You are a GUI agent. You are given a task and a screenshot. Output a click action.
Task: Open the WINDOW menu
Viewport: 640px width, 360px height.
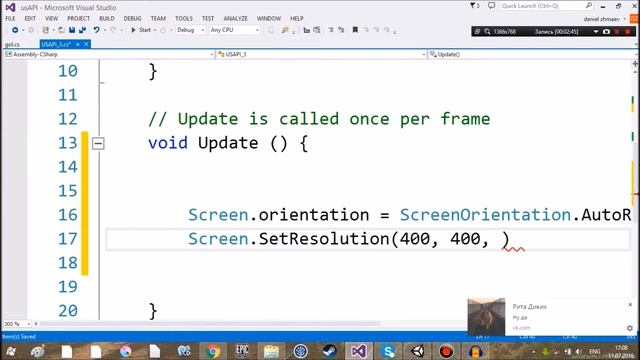(x=269, y=18)
